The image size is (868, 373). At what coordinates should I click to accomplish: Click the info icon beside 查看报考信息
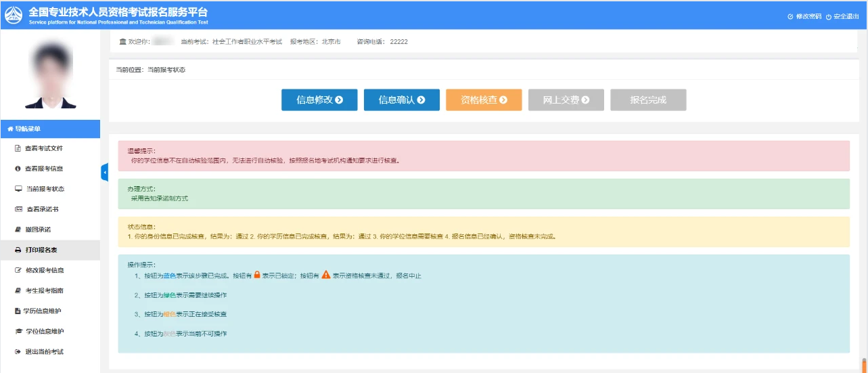[18, 169]
